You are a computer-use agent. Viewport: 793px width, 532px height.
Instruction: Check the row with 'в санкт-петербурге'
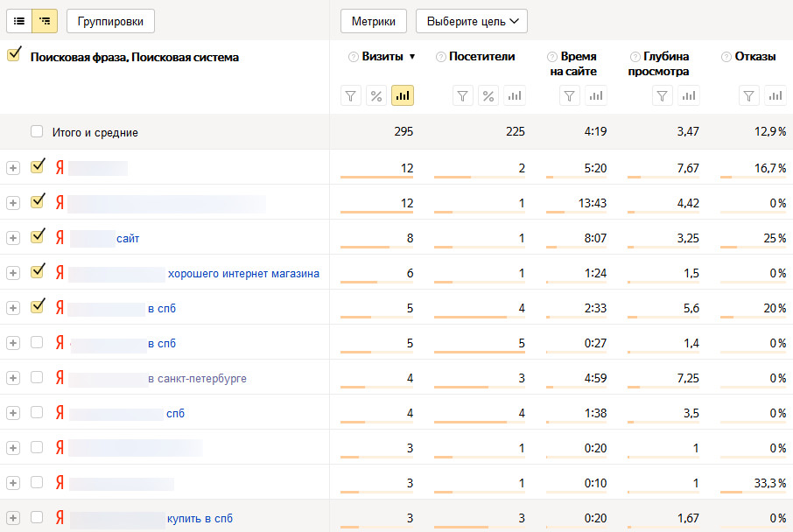click(37, 378)
